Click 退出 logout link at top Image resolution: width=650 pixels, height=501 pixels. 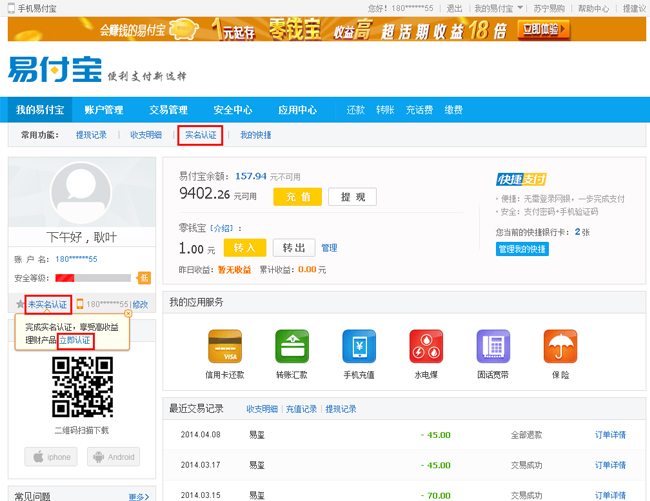tap(454, 8)
